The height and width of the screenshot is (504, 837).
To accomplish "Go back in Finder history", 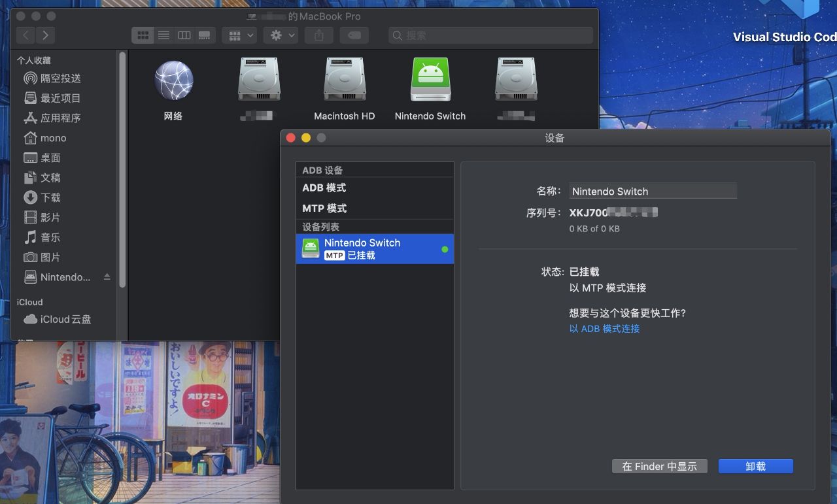I will click(26, 35).
